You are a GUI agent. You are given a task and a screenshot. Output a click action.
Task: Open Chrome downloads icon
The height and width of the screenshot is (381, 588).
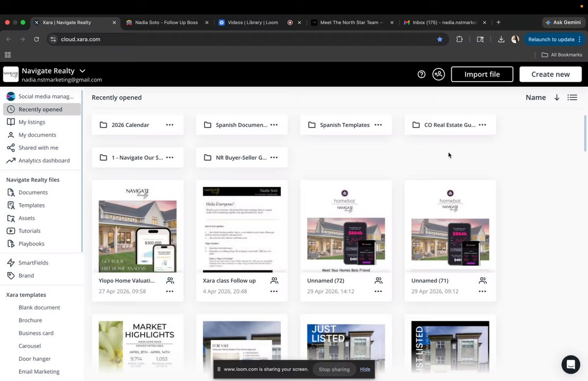coord(501,39)
